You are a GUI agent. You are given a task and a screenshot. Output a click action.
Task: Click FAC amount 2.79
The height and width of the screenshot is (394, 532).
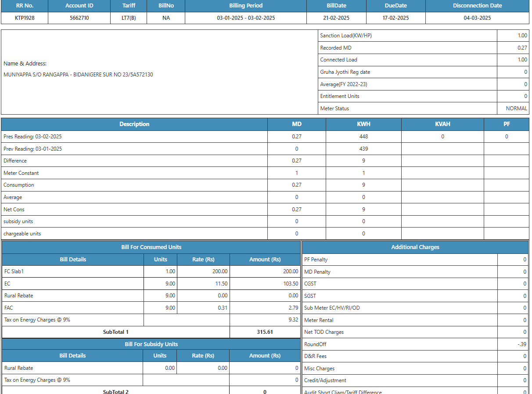point(293,308)
